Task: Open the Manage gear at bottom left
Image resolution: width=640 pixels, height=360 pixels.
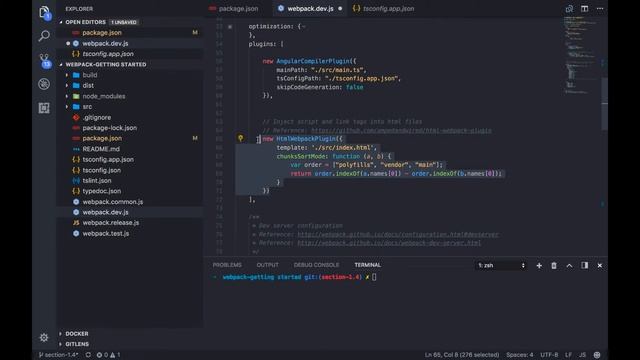Action: [44, 338]
